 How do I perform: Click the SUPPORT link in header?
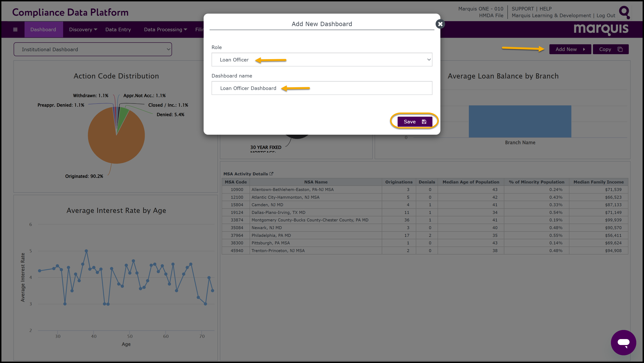click(522, 9)
